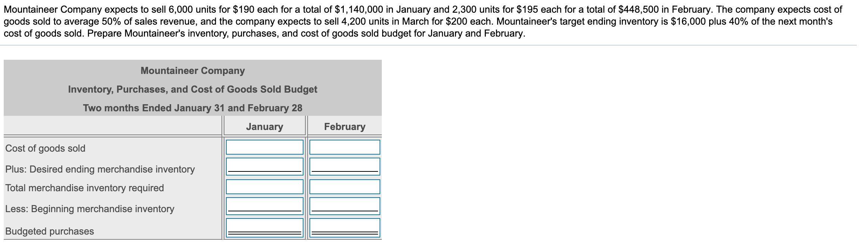
Task: Select "Plus: Desired ending merchandise inventory" label
Action: coord(100,169)
